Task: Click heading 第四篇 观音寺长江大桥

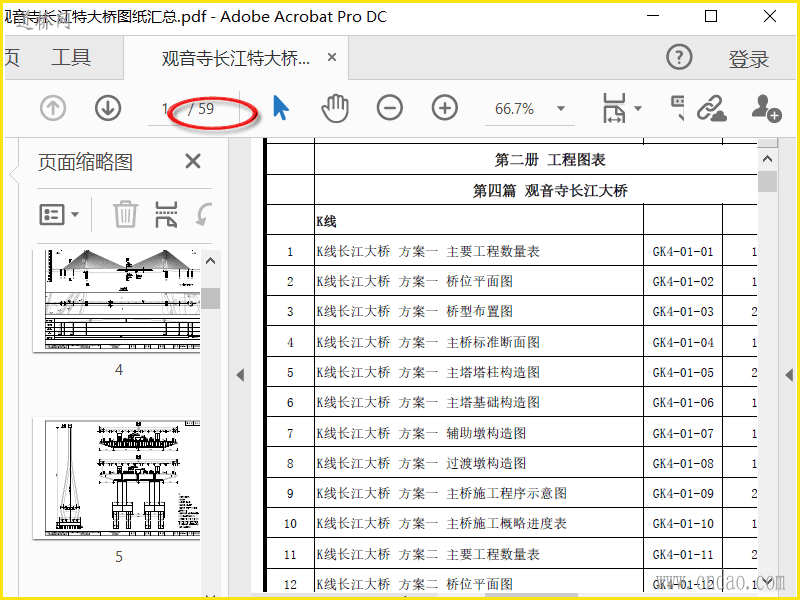Action: tap(549, 191)
